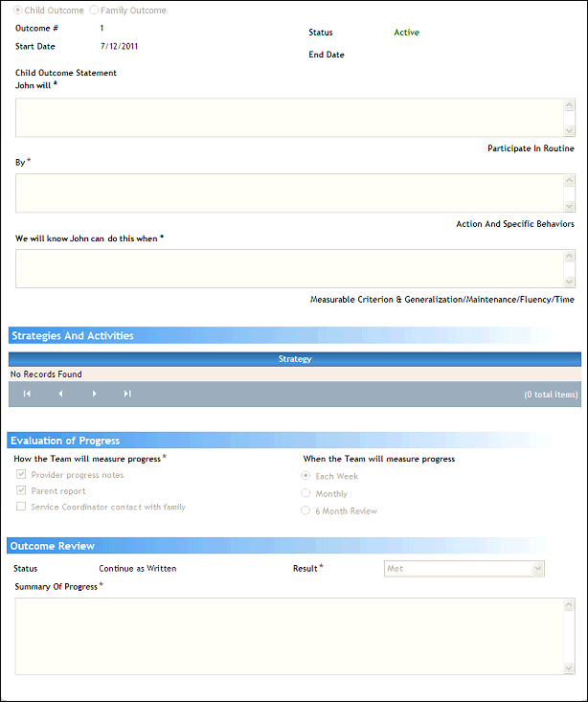Enable Service Coordinator contact with family
The width and height of the screenshot is (588, 702).
tap(21, 508)
